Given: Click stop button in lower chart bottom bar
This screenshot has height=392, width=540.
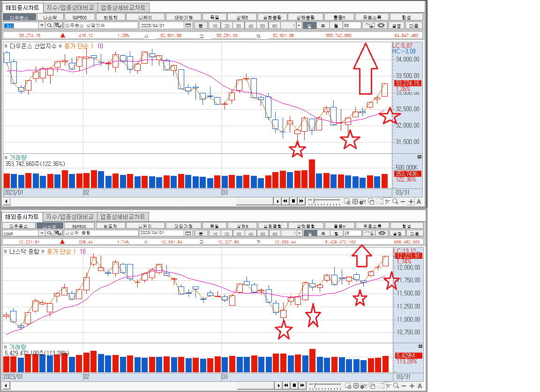Looking at the screenshot, I should click(294, 385).
